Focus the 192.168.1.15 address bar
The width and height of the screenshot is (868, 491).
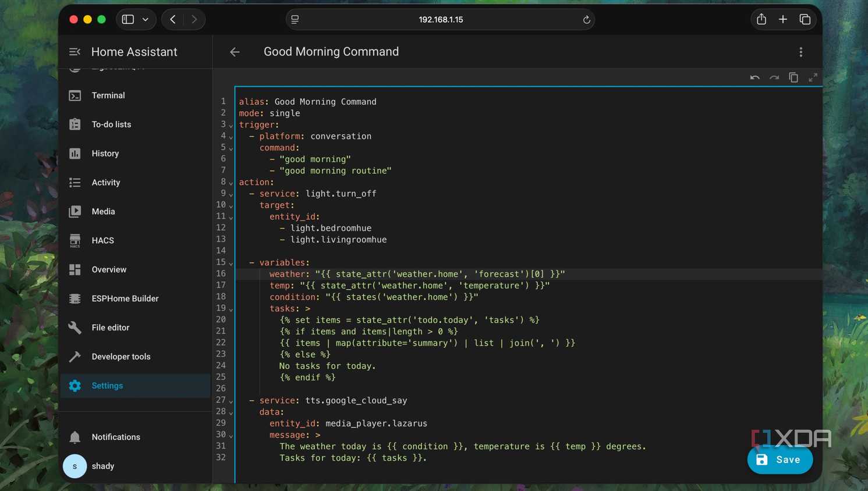point(441,20)
